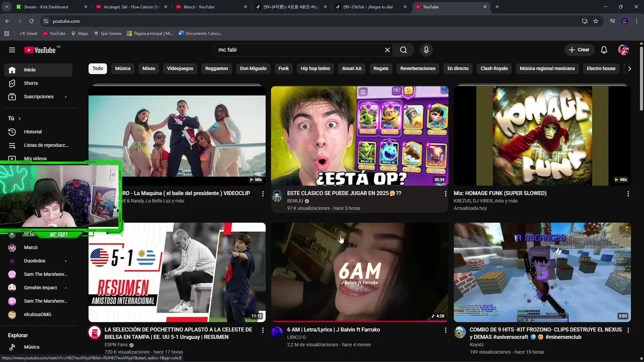Viewport: 644px width, 362px height.
Task: Select the Funk filter chip
Action: pyautogui.click(x=284, y=68)
